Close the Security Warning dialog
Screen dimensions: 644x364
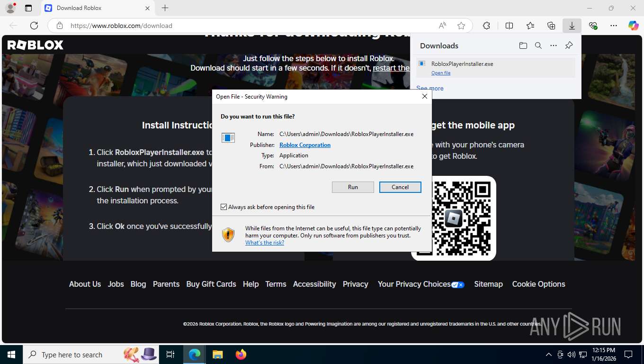coord(425,96)
